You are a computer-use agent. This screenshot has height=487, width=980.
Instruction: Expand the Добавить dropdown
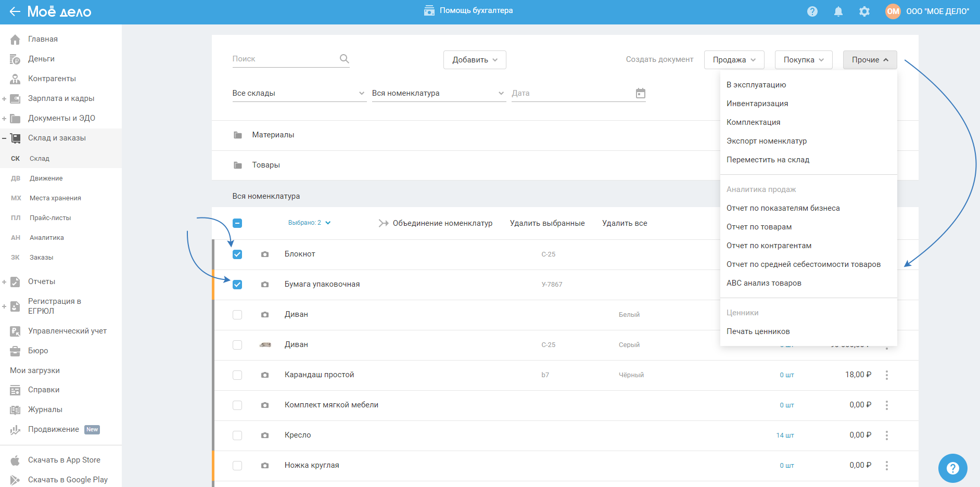[475, 60]
